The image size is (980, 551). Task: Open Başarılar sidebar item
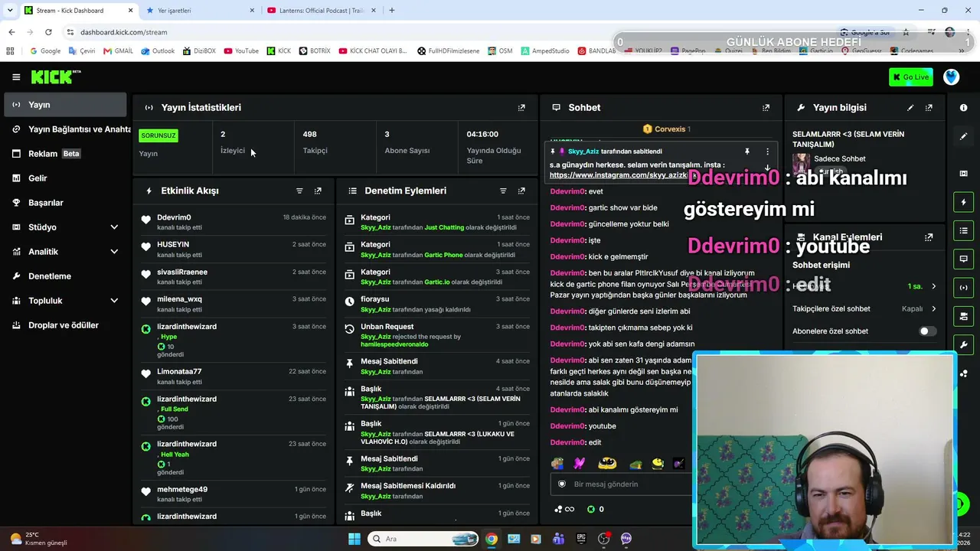(65, 203)
